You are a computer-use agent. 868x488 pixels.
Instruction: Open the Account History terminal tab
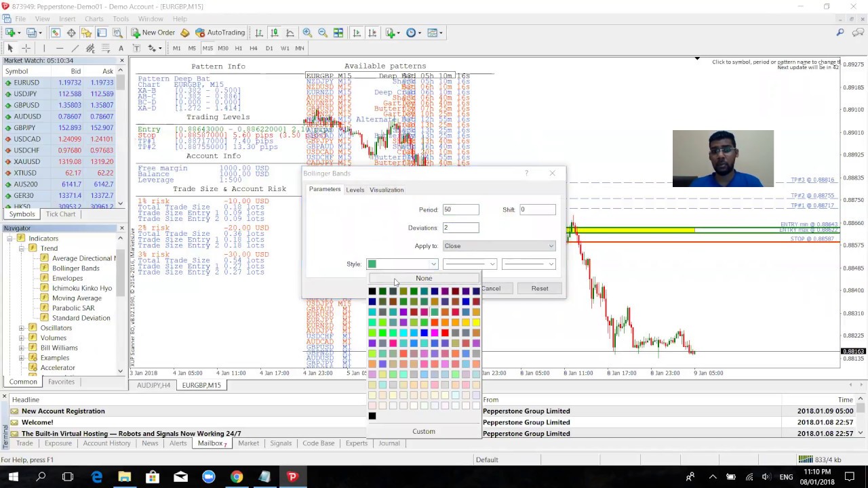pos(106,443)
